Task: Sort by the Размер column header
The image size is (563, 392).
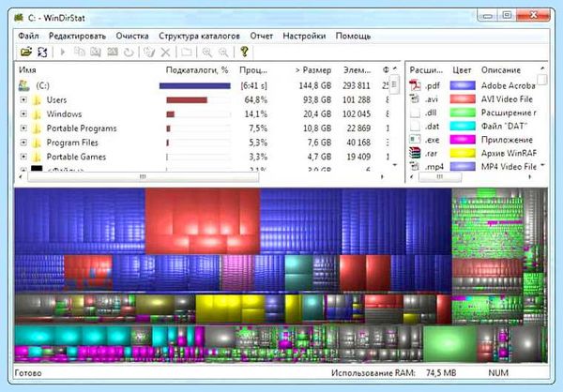Action: coord(313,70)
